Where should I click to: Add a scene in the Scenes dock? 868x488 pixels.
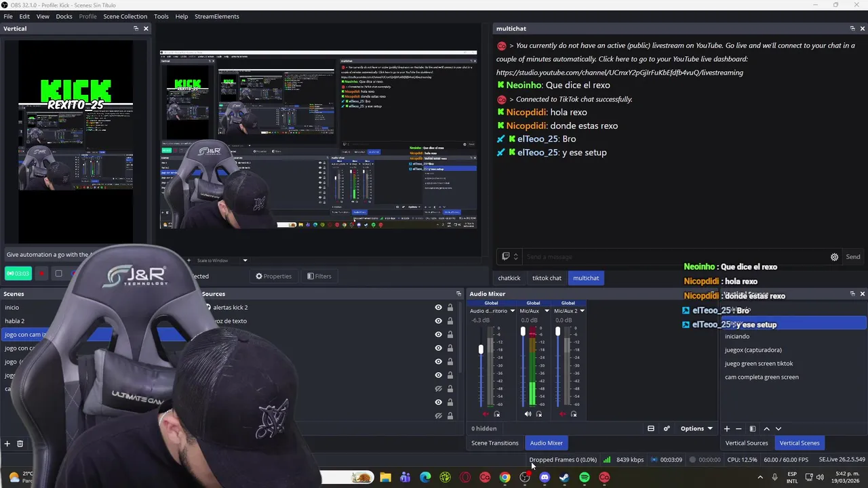tap(7, 443)
